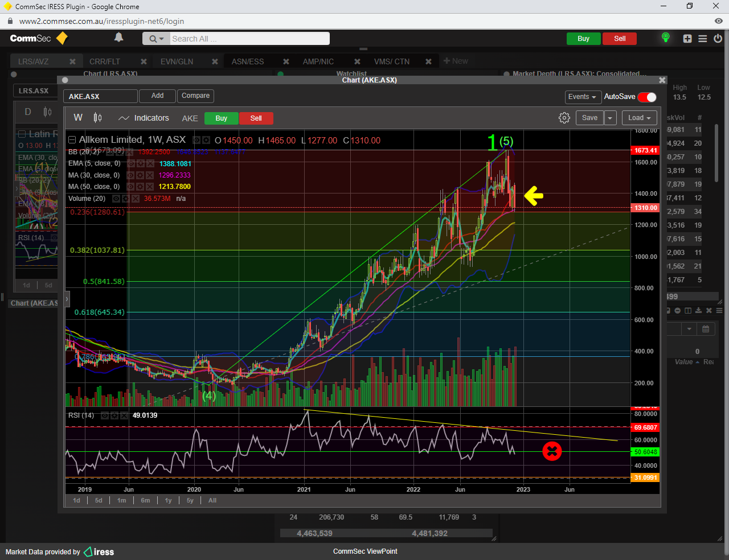
Task: Close the EVN/GLN workspace tab
Action: click(215, 61)
